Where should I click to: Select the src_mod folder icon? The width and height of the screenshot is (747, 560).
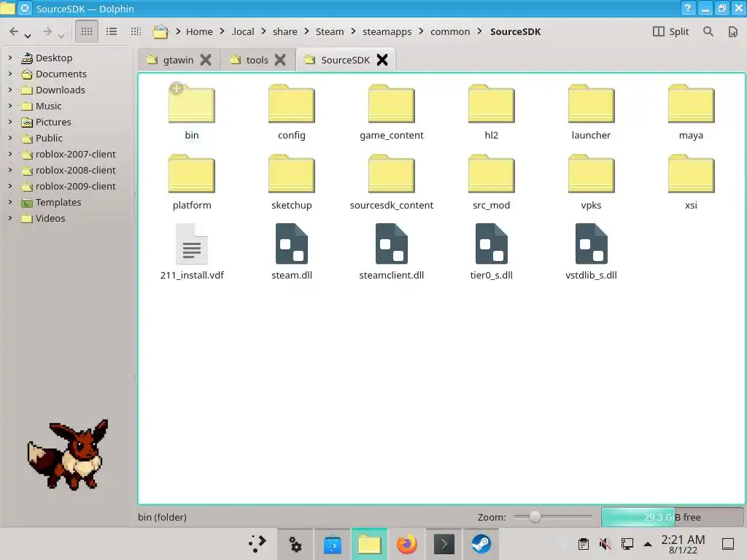click(x=491, y=174)
